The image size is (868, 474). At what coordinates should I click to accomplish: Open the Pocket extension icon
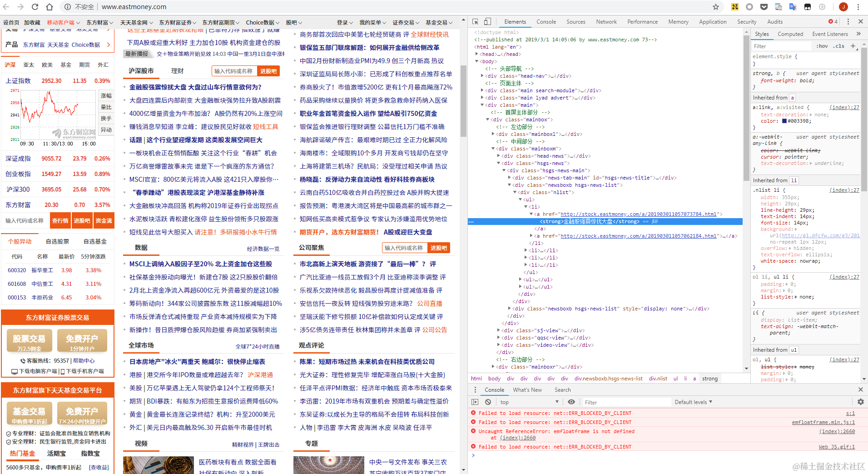tap(764, 7)
